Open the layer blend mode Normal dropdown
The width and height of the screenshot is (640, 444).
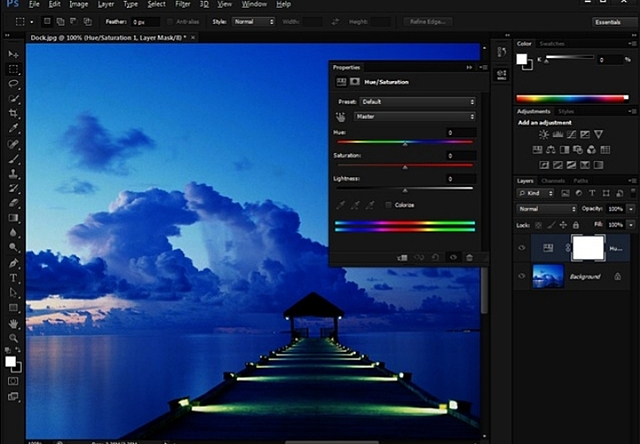(547, 209)
